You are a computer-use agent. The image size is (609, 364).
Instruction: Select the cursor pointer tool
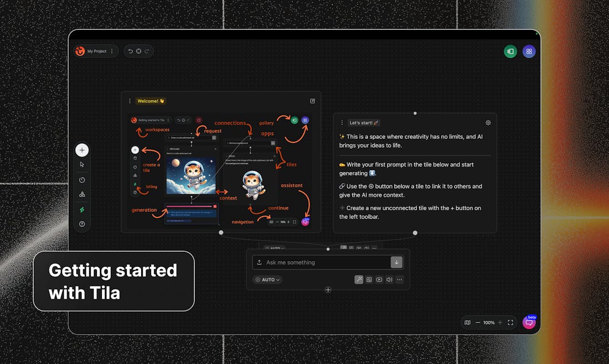[82, 164]
